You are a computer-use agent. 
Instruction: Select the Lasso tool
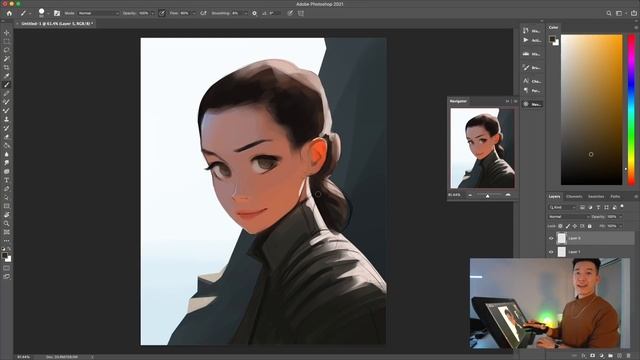[x=7, y=50]
